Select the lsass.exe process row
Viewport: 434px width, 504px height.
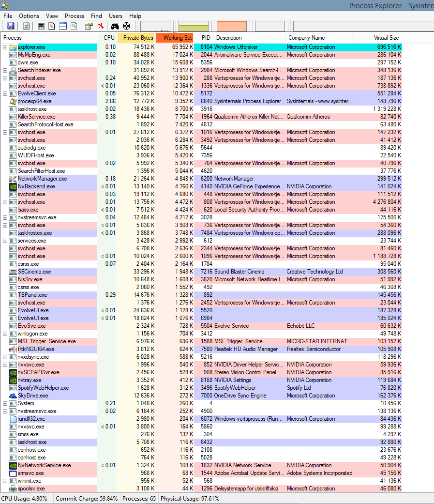pos(201,210)
